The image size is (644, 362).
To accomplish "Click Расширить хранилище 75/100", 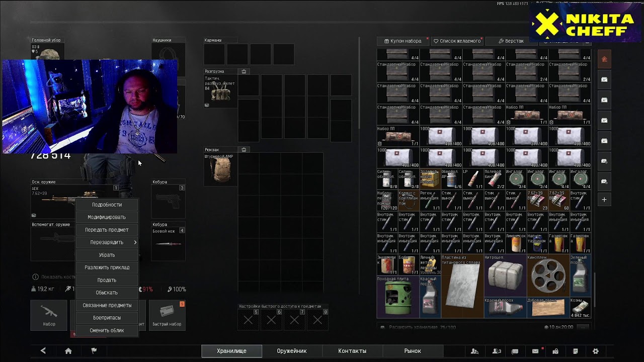I will [x=422, y=327].
